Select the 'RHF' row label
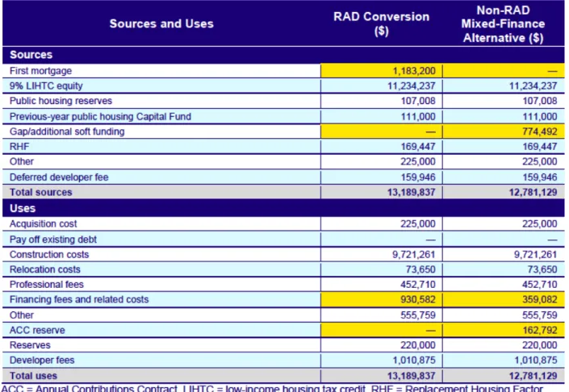569x392 pixels. [19, 147]
